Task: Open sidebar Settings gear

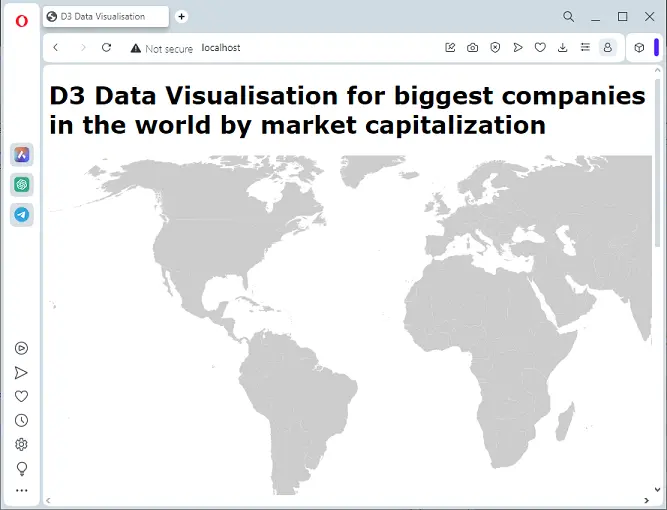Action: point(21,444)
